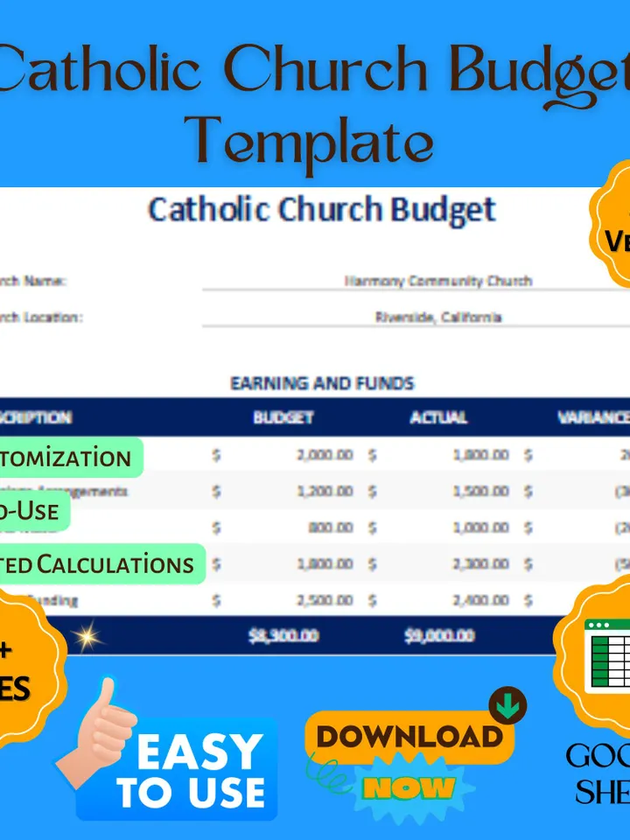Image resolution: width=630 pixels, height=840 pixels.
Task: Click the Actual column header
Action: pos(438,417)
